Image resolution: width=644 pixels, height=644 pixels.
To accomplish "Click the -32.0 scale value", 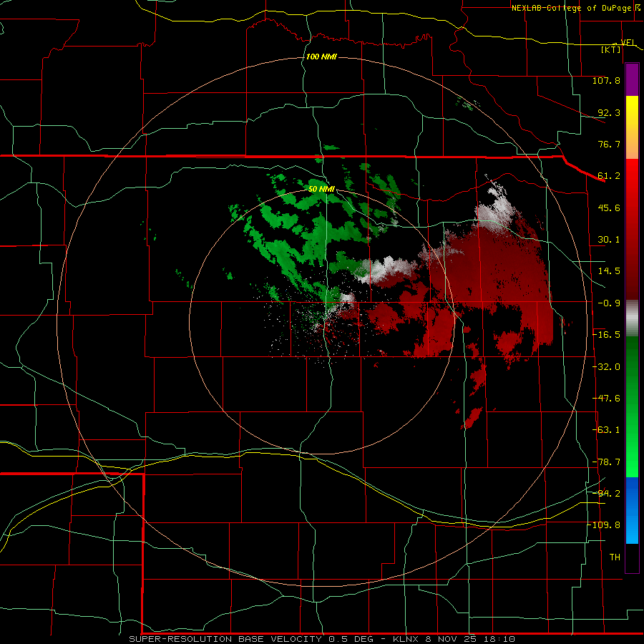I will point(606,367).
